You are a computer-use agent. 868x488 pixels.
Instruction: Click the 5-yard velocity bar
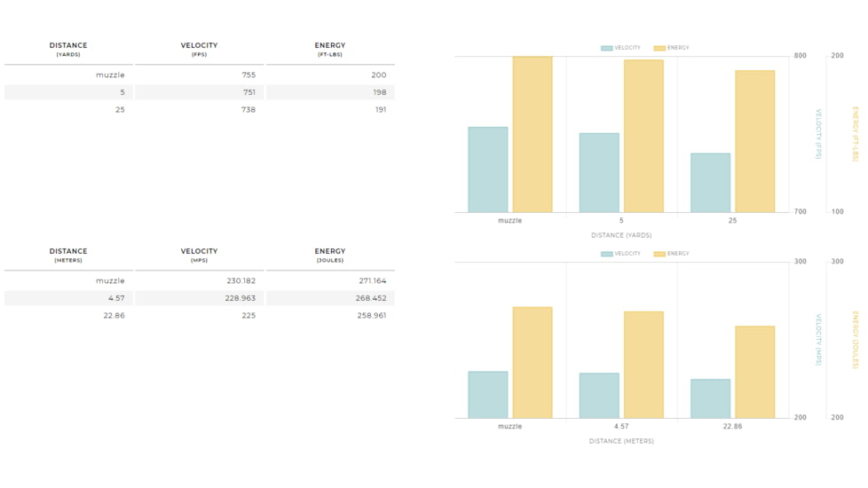point(599,173)
